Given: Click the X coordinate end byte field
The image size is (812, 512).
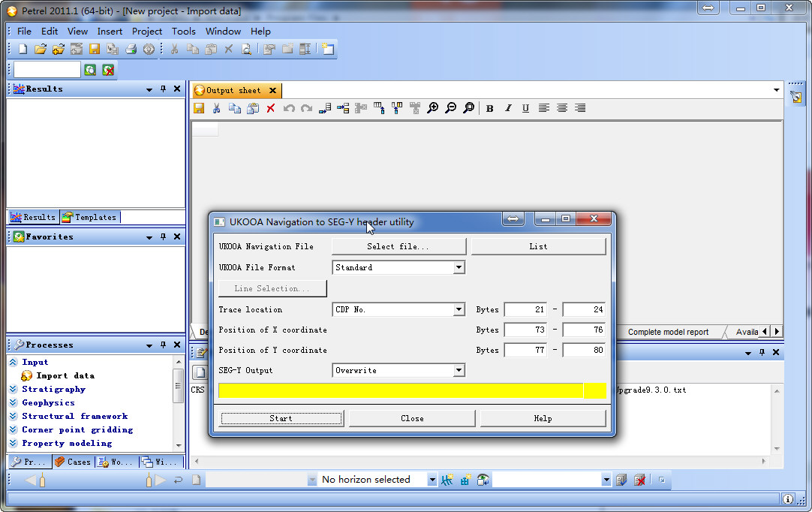Looking at the screenshot, I should coord(584,330).
